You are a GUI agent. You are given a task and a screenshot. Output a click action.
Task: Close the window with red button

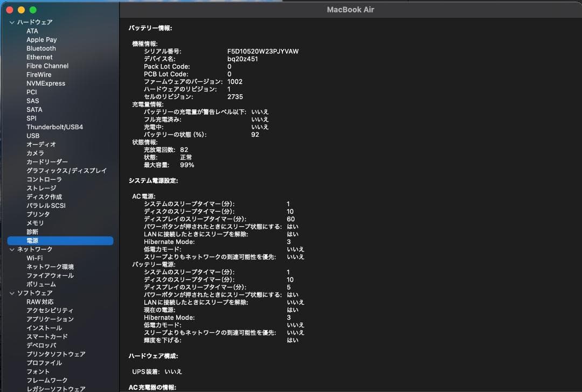[10, 10]
